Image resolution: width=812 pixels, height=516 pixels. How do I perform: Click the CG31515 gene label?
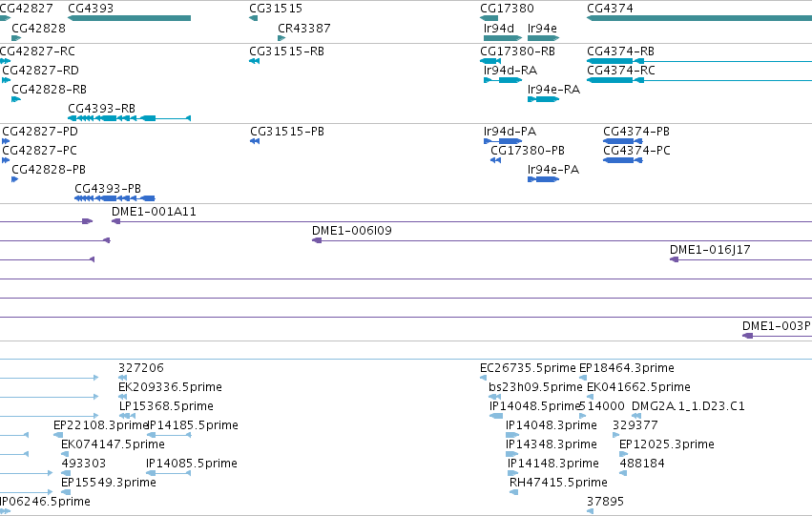[x=276, y=9]
